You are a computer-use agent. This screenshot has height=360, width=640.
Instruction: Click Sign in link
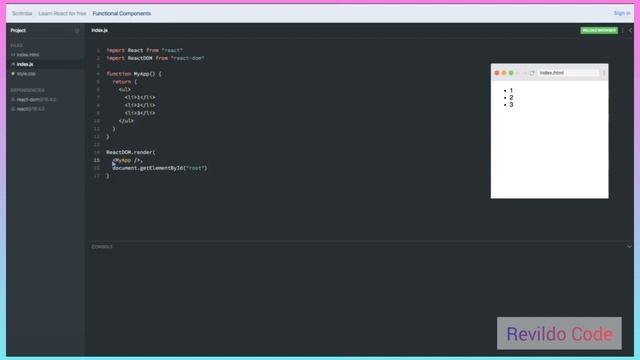pos(622,13)
